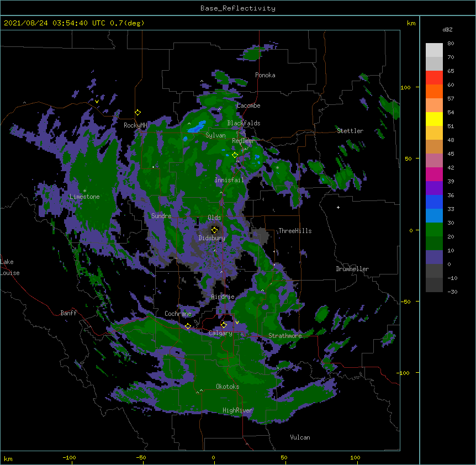Click the Didsbury town label
Image resolution: width=476 pixels, height=465 pixels.
tap(211, 238)
